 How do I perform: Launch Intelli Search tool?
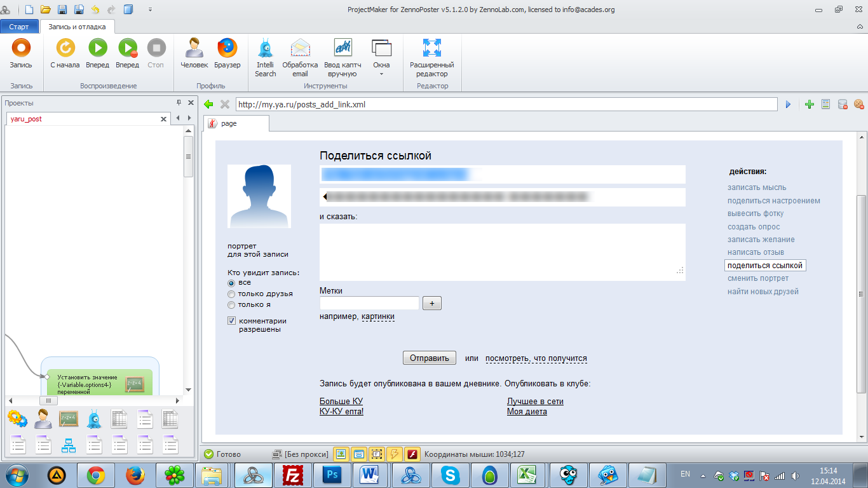click(x=266, y=58)
